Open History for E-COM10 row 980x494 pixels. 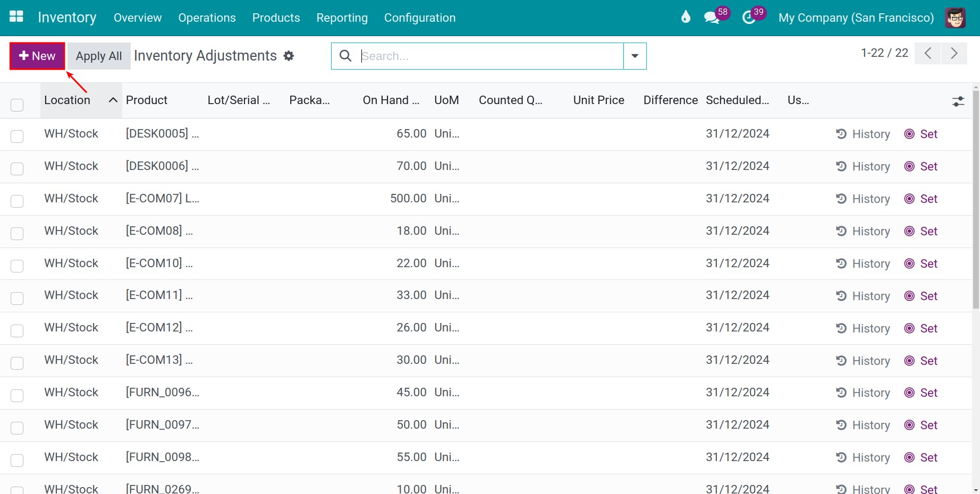863,263
